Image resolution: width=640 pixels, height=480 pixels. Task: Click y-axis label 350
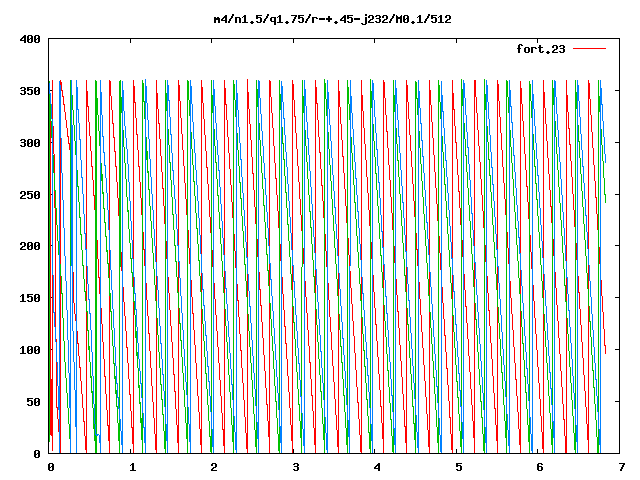(30, 91)
